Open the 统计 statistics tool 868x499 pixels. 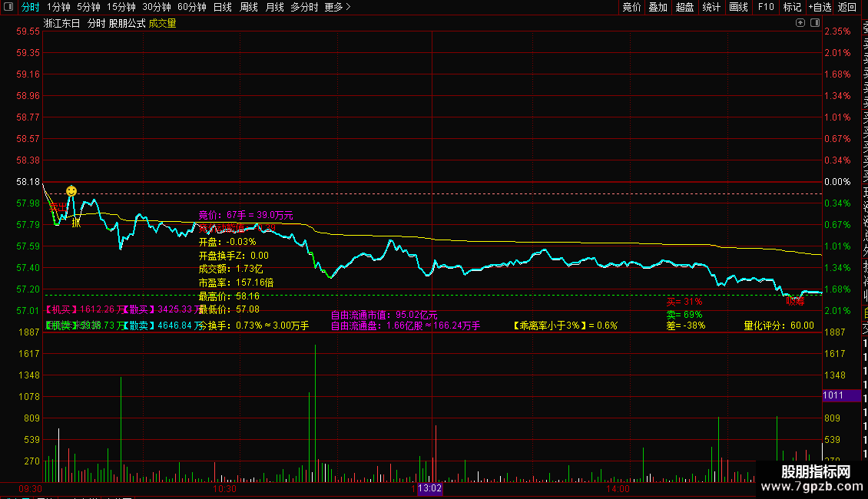(711, 7)
